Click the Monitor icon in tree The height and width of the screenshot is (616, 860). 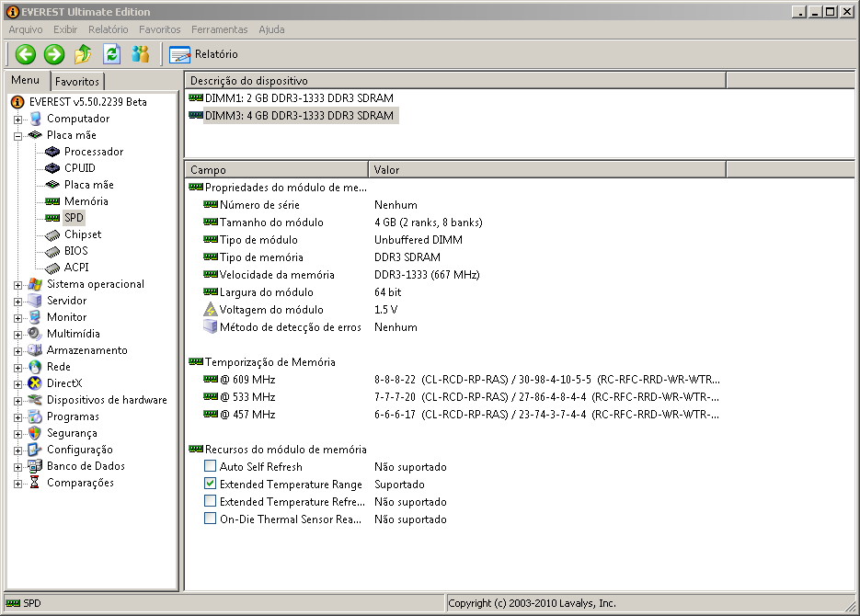(x=35, y=317)
